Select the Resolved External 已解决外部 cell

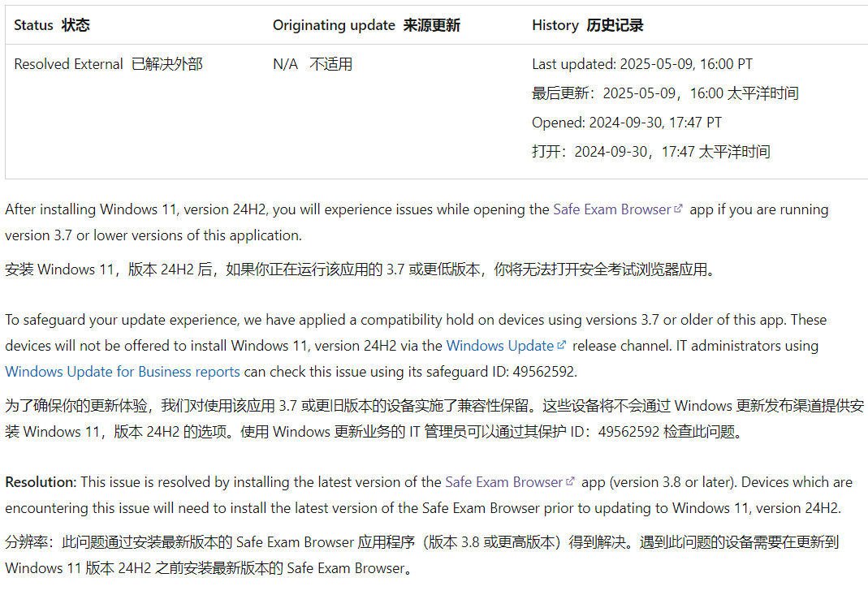[109, 64]
